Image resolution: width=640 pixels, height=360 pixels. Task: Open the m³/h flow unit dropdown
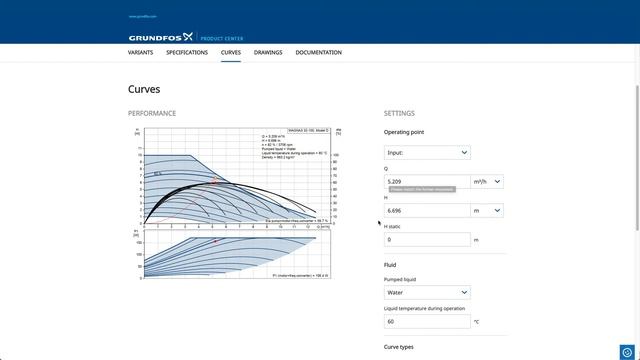[x=487, y=181]
